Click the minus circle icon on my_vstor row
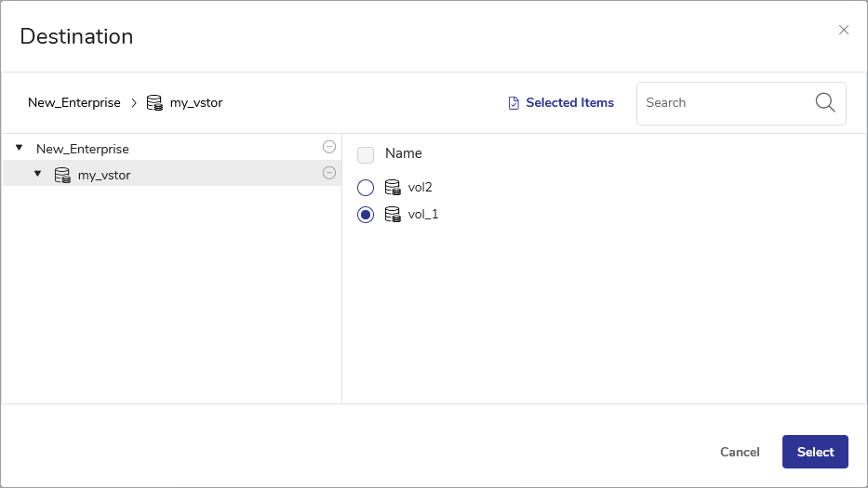Screen dimensions: 868x488 (328, 173)
